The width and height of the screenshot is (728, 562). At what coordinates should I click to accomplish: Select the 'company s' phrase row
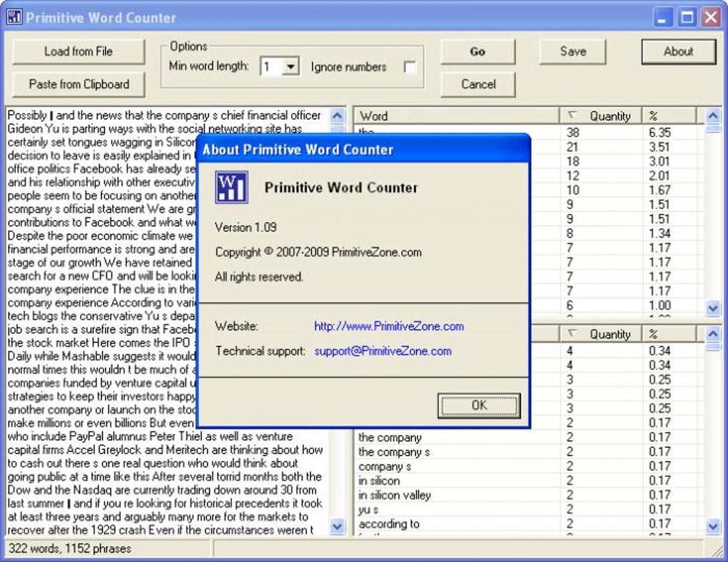click(530, 466)
